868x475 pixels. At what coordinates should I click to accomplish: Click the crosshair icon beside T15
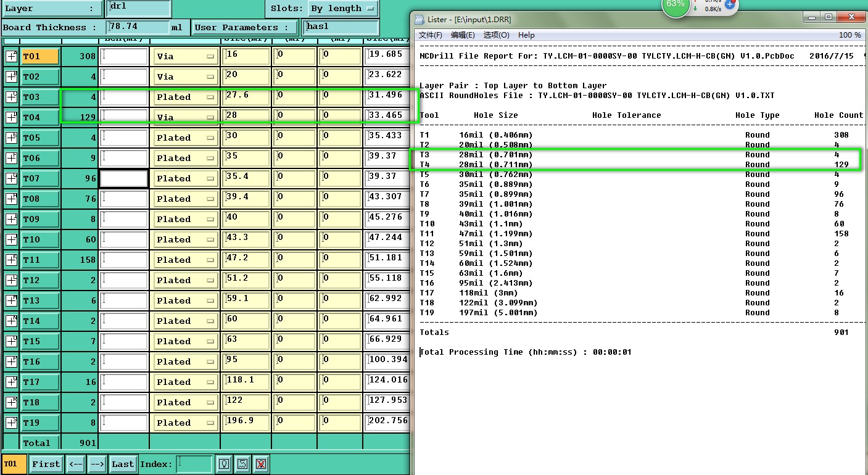[12, 341]
